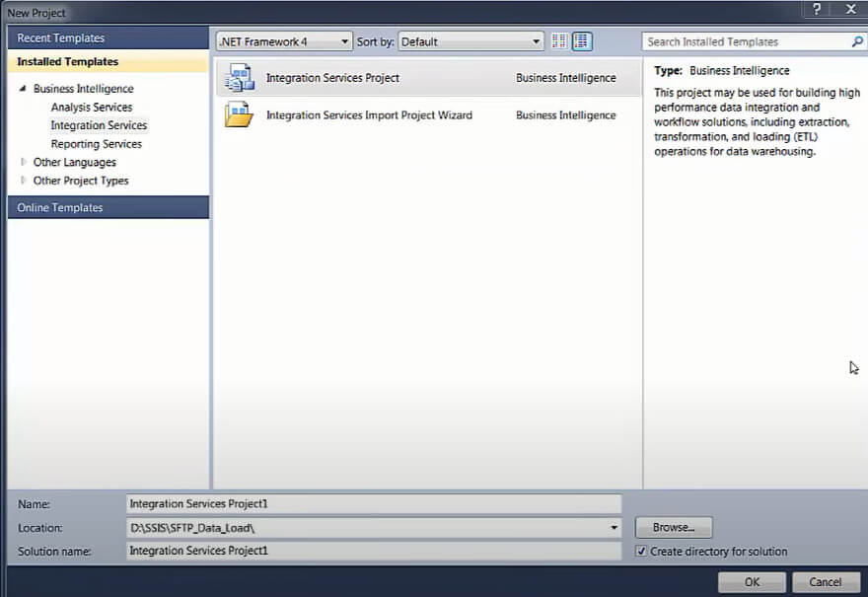This screenshot has height=597, width=868.
Task: Open the dialog help question mark
Action: (817, 9)
